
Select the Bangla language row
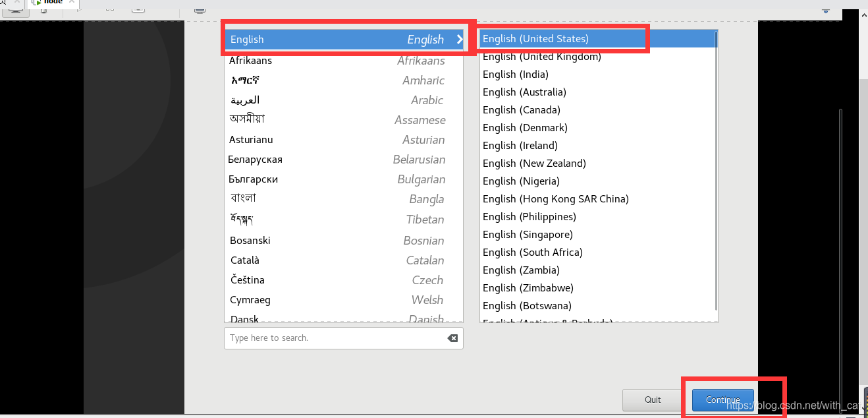point(344,199)
